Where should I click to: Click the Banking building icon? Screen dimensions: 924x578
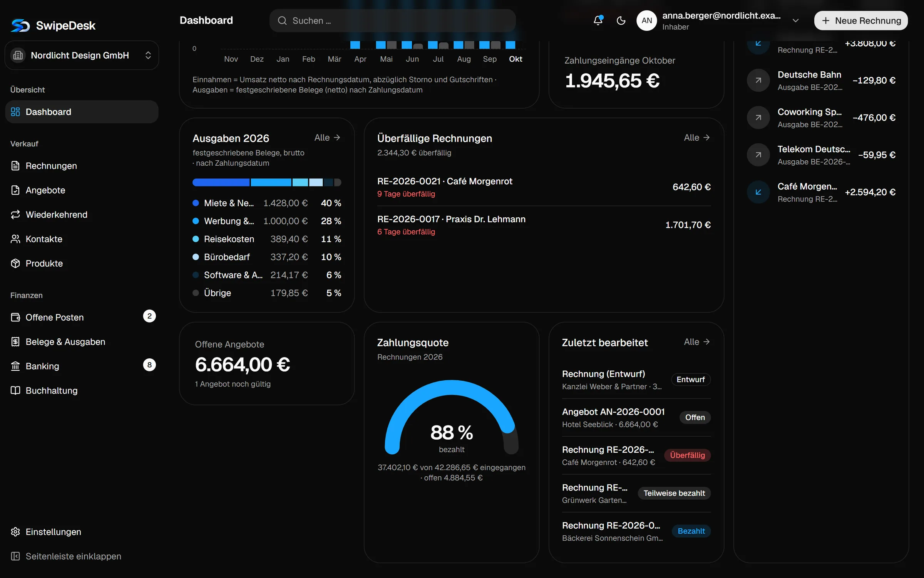click(15, 366)
